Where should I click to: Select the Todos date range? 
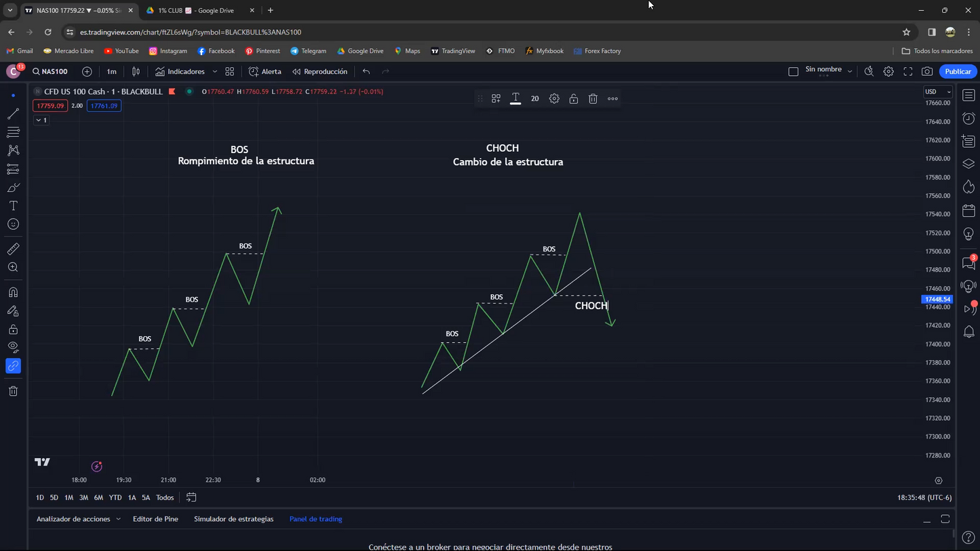pos(165,497)
